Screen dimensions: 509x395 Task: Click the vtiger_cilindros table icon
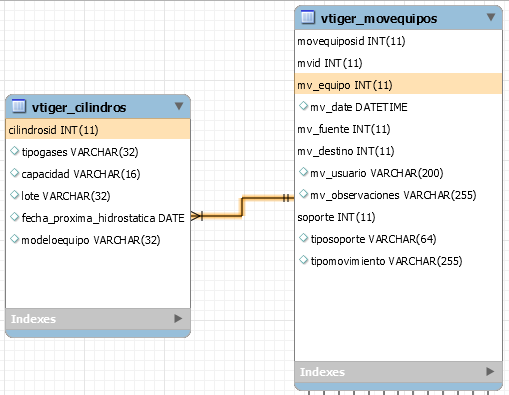pos(18,106)
